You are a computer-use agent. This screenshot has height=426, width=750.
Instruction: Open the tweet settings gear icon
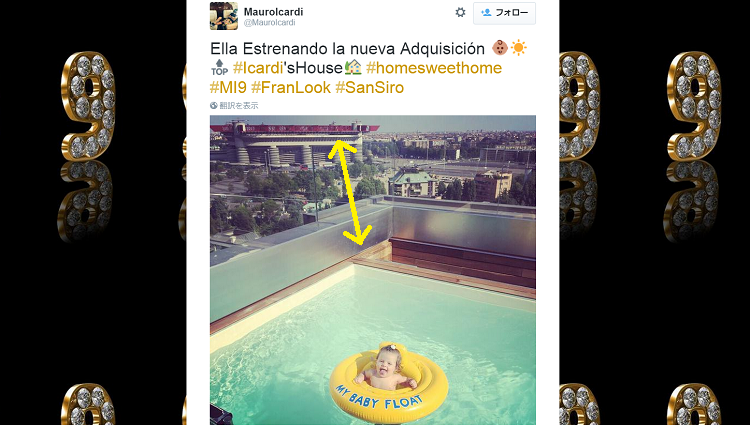[460, 12]
